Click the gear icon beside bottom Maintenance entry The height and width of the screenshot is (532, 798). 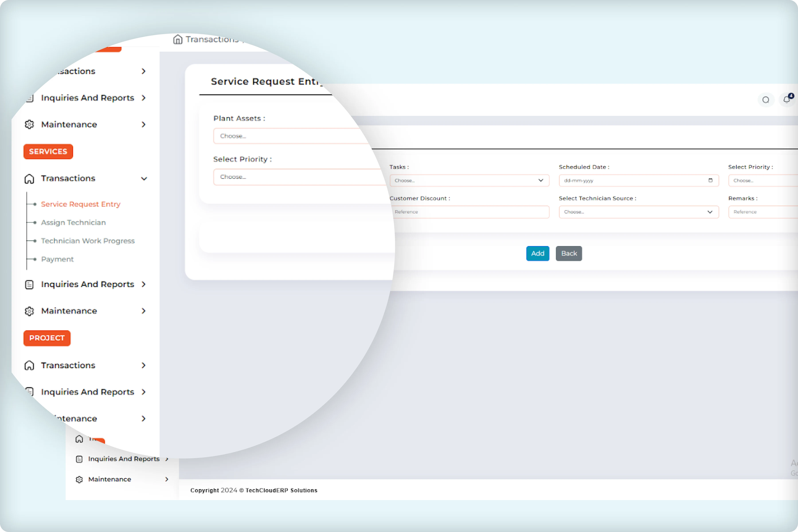pos(79,479)
